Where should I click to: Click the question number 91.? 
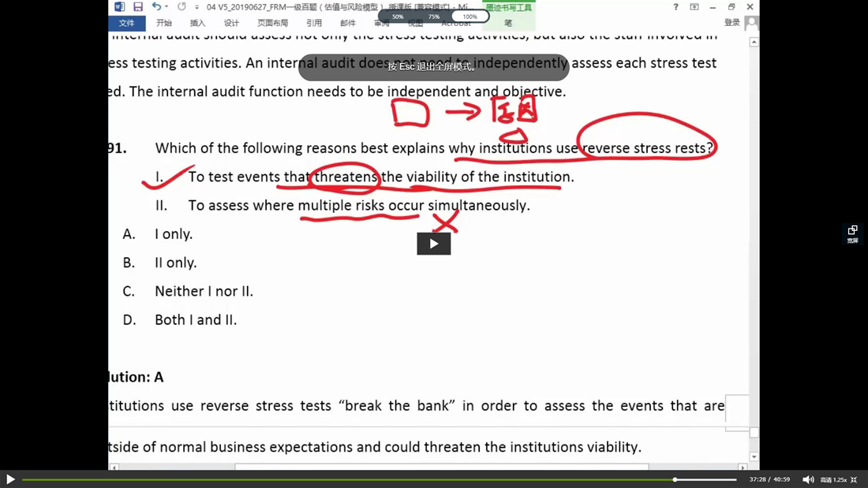[118, 147]
